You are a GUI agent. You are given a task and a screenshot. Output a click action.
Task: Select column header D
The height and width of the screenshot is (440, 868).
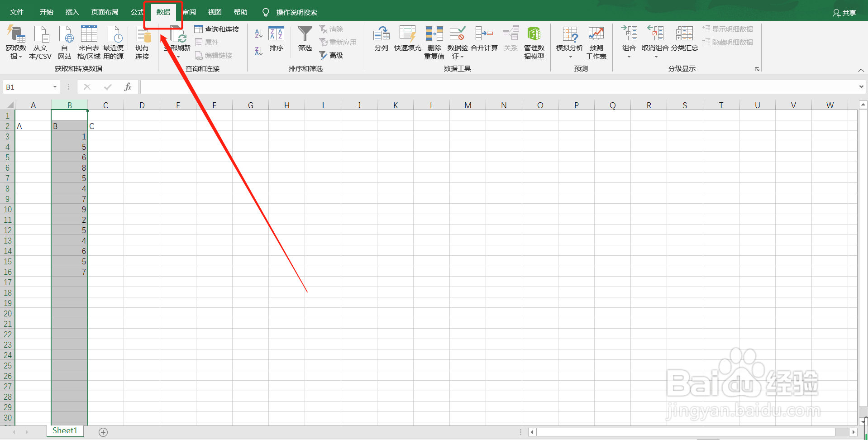[142, 105]
